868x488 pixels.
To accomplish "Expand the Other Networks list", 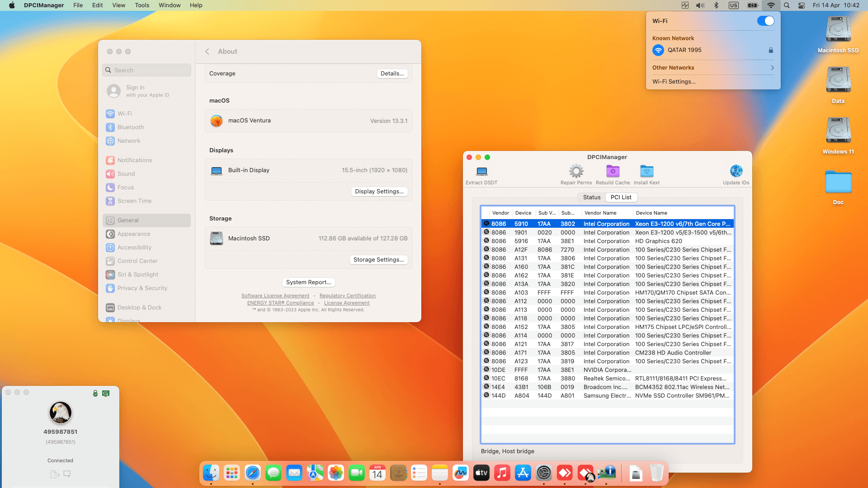I will coord(713,68).
